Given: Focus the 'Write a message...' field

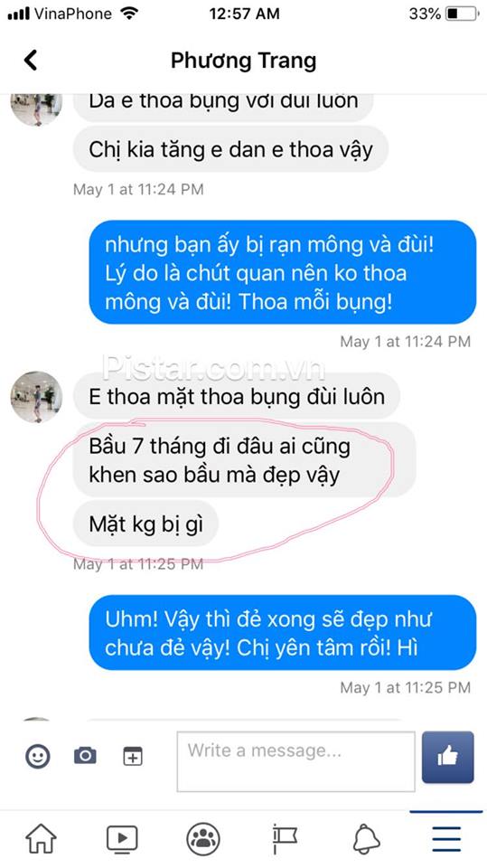Looking at the screenshot, I should tap(296, 761).
